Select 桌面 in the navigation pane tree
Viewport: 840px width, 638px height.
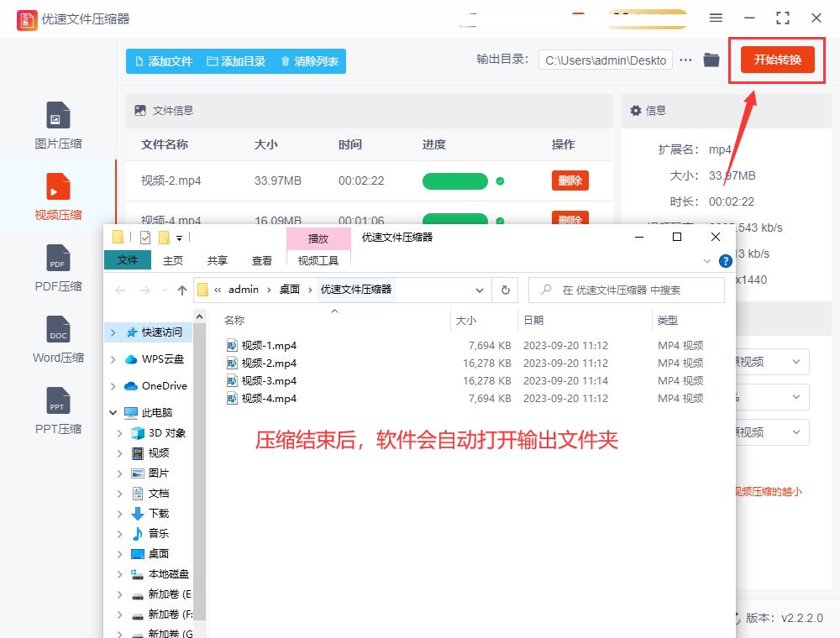pos(151,554)
